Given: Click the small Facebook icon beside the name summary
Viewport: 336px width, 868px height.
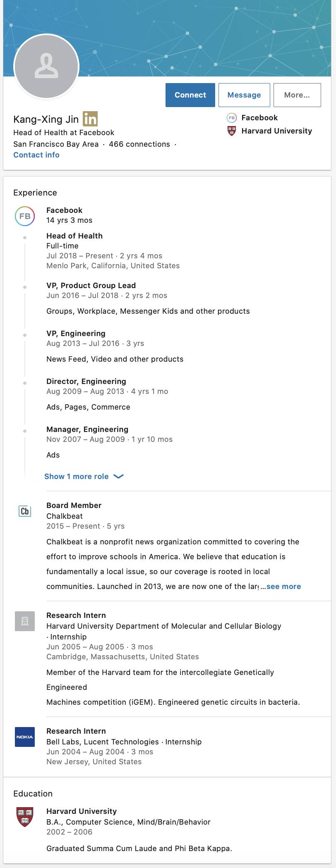Looking at the screenshot, I should point(232,118).
